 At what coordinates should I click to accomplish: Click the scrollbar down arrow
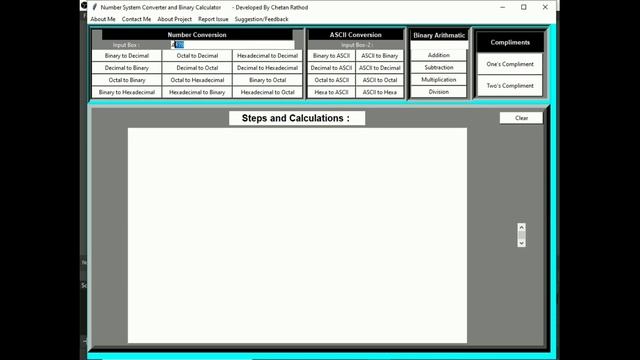[x=521, y=243]
